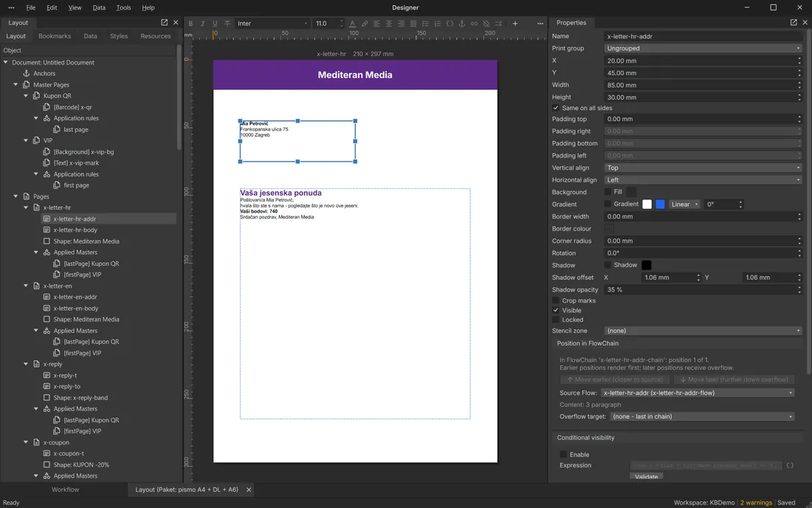Apply strikethrough formatting

tap(227, 24)
